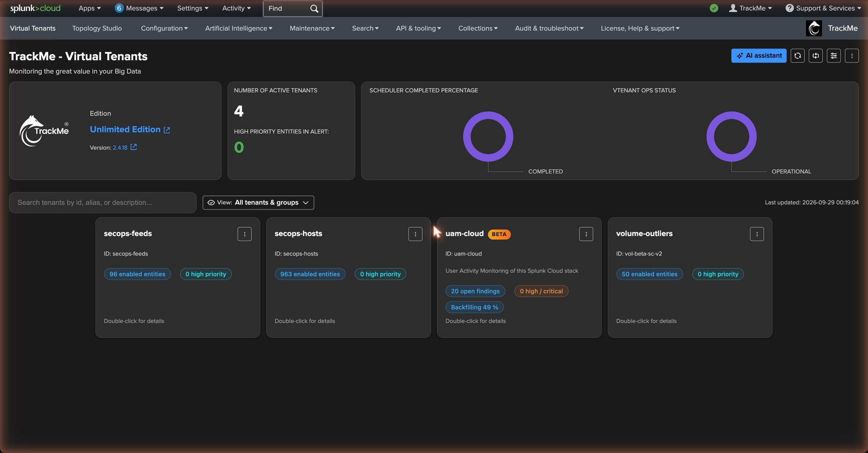This screenshot has height=453, width=868.
Task: Click the refresh icon next to AI assistant
Action: pyautogui.click(x=797, y=56)
